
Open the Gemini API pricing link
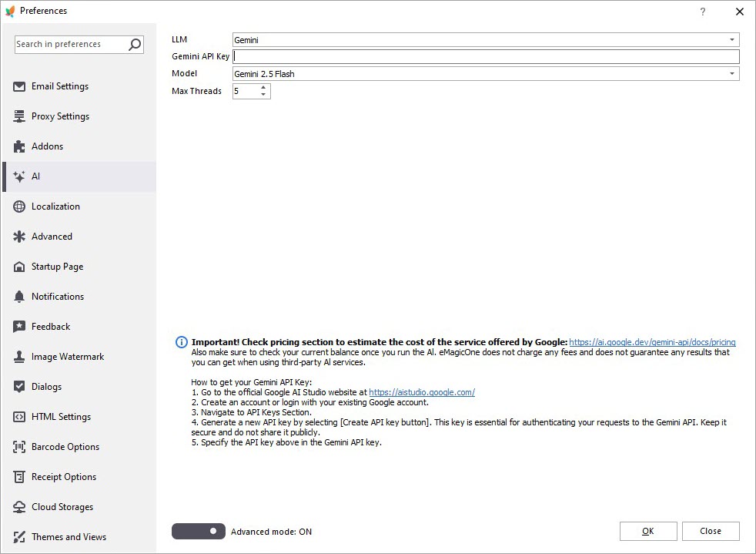[x=652, y=342]
